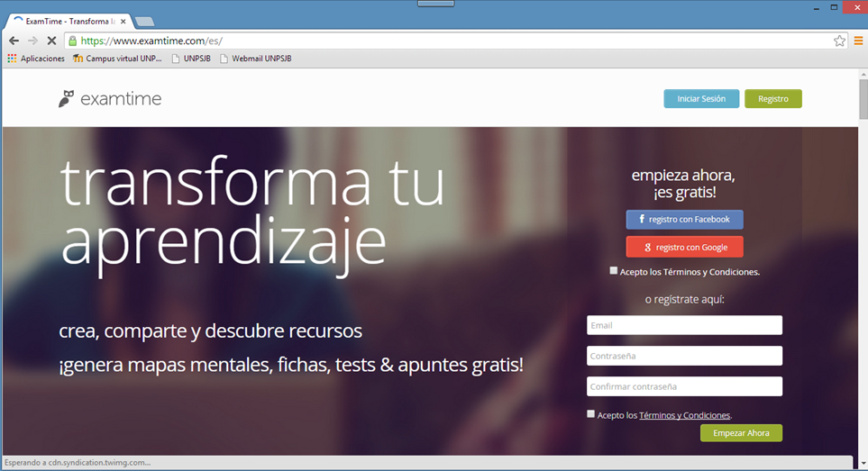Open Campus virtual UNP bookmark
The width and height of the screenshot is (868, 471).
click(117, 59)
